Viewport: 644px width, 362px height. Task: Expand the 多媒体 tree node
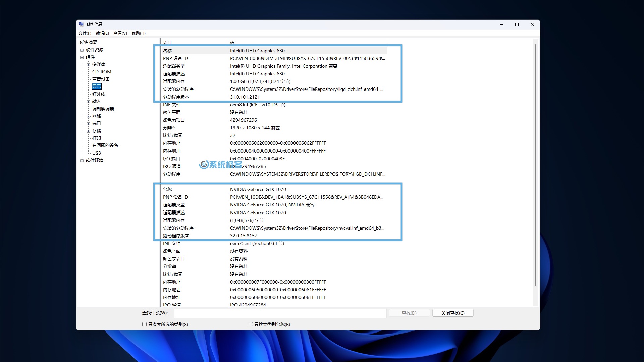[x=88, y=64]
